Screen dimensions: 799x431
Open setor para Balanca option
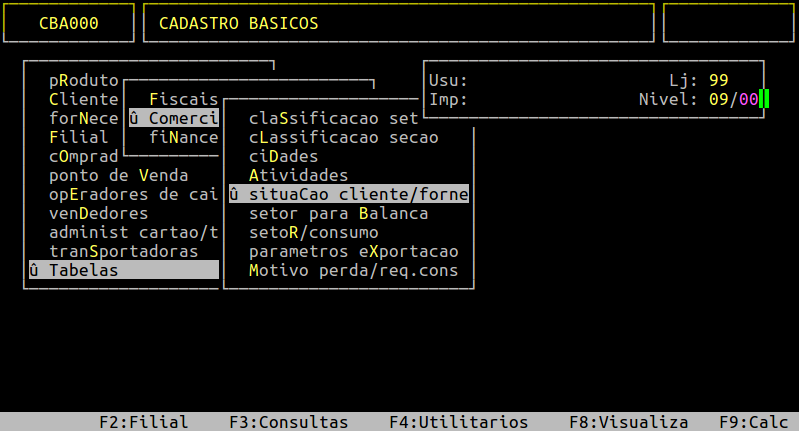pyautogui.click(x=338, y=213)
